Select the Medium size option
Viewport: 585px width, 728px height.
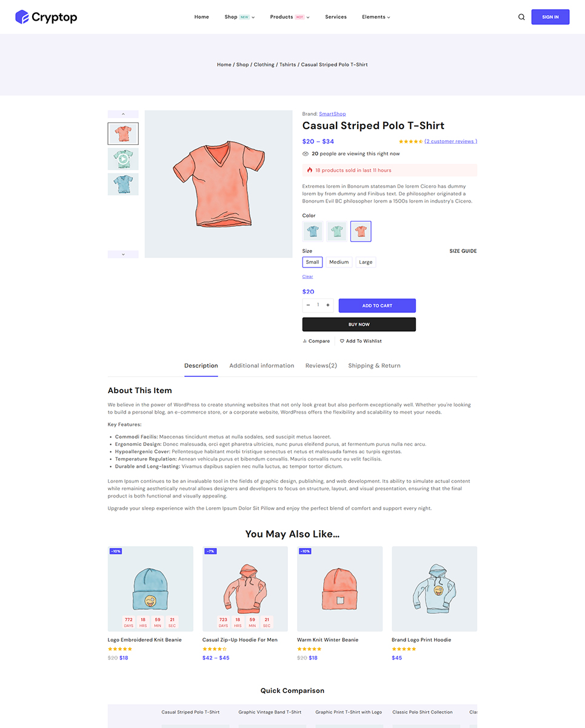point(339,262)
